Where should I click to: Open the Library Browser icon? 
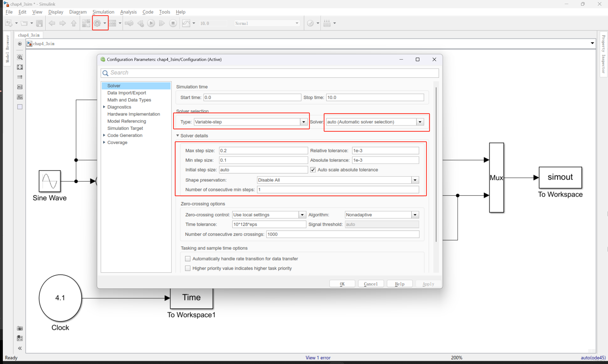86,23
